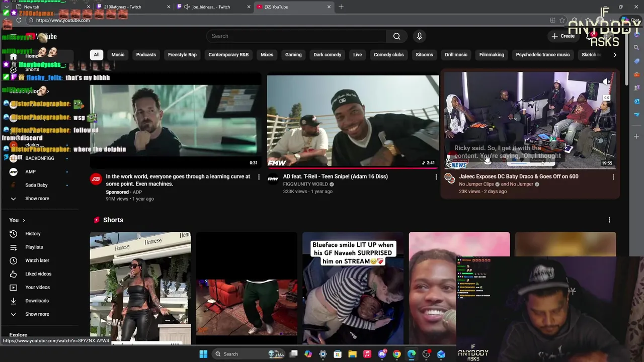Open No Jumper channel avatar

(450, 178)
